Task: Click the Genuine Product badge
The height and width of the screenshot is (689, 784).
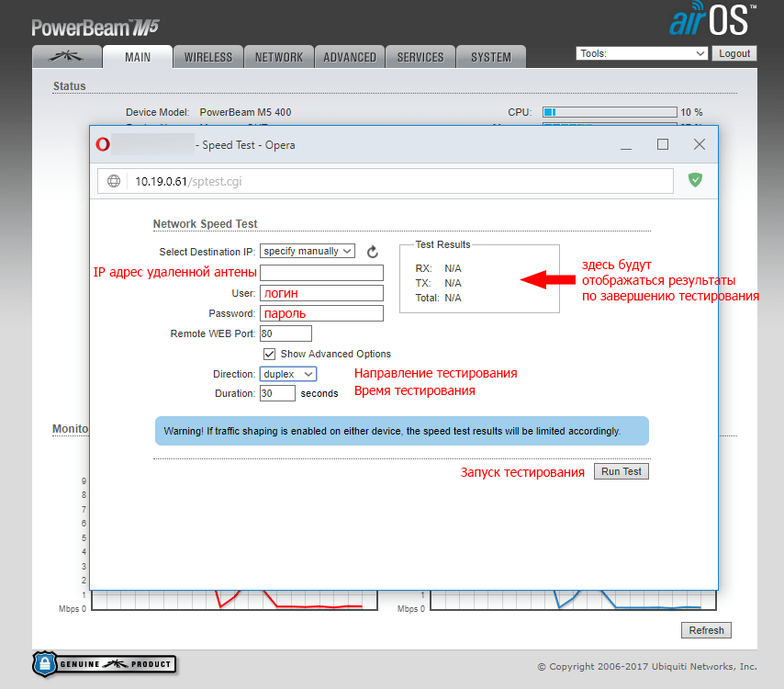Action: coord(103,663)
